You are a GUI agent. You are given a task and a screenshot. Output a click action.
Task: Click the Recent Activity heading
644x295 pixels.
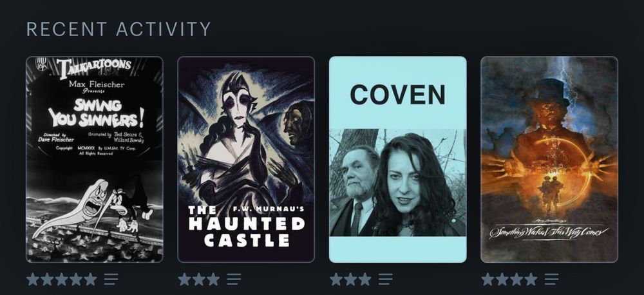point(118,29)
